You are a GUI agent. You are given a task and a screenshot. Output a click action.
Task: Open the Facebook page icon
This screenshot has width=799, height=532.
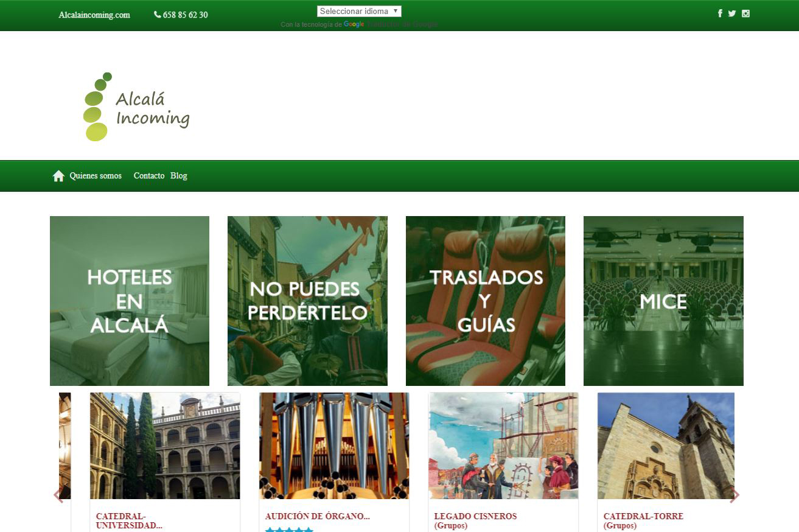click(720, 13)
